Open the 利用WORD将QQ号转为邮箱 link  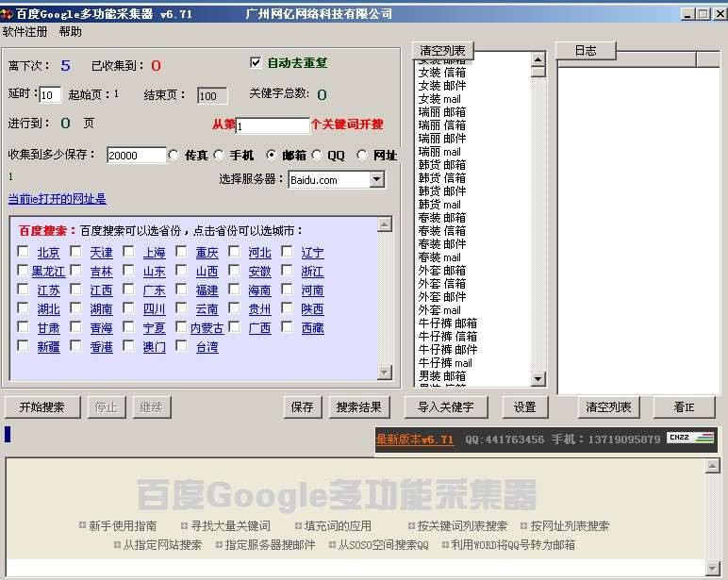[x=513, y=544]
